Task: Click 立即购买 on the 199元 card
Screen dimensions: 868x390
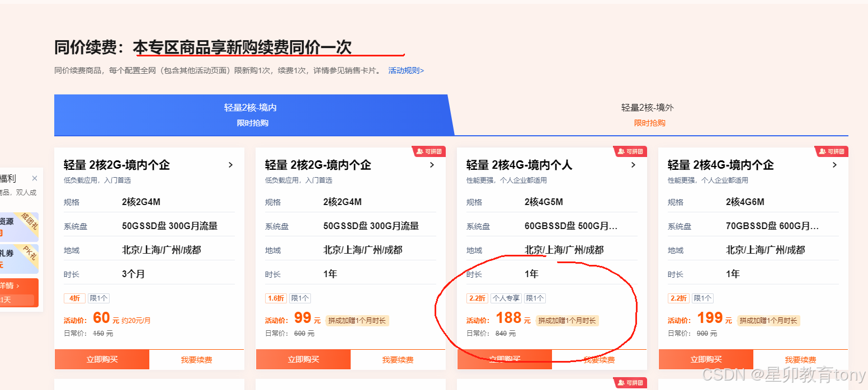Action: pyautogui.click(x=706, y=359)
